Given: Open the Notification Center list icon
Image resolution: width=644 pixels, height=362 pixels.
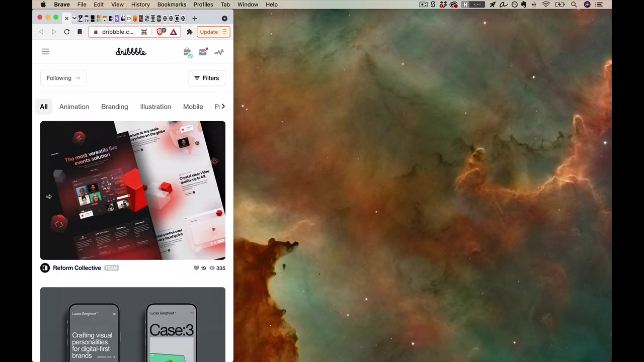Looking at the screenshot, I should click(x=599, y=5).
